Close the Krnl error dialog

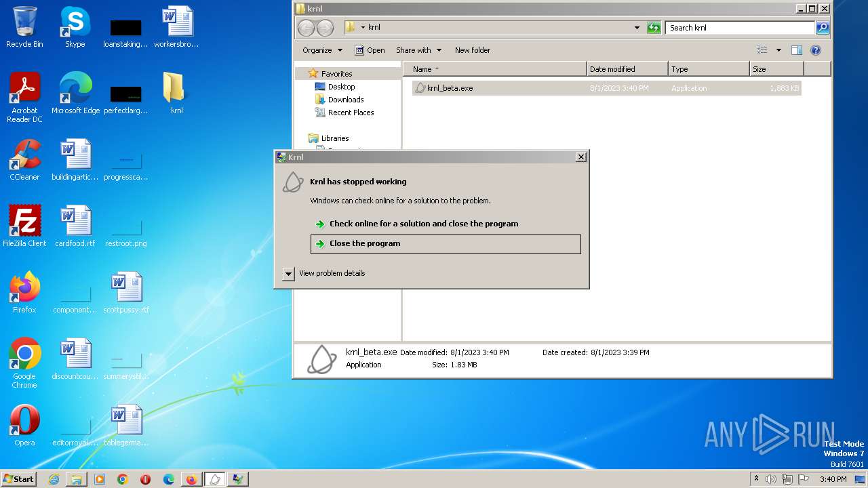pyautogui.click(x=580, y=157)
